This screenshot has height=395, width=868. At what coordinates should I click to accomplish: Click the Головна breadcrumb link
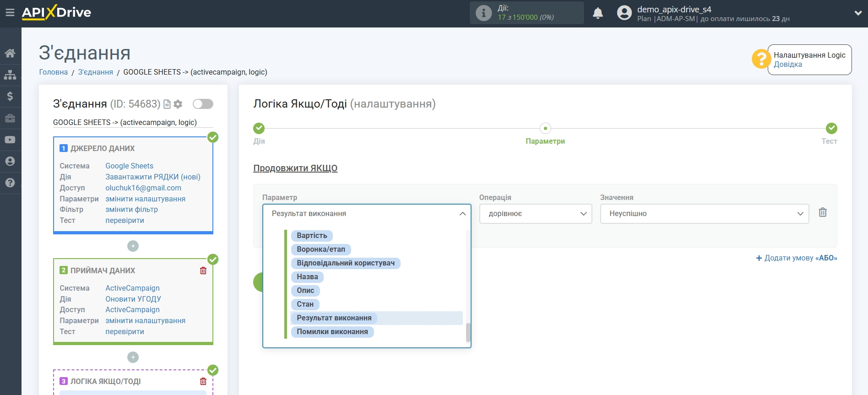[x=53, y=72]
